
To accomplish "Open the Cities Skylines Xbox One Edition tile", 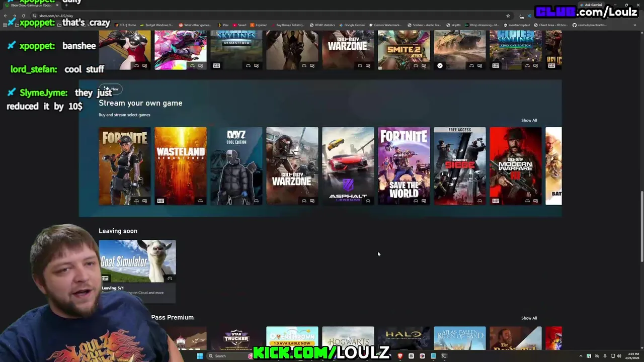I will 515,50.
